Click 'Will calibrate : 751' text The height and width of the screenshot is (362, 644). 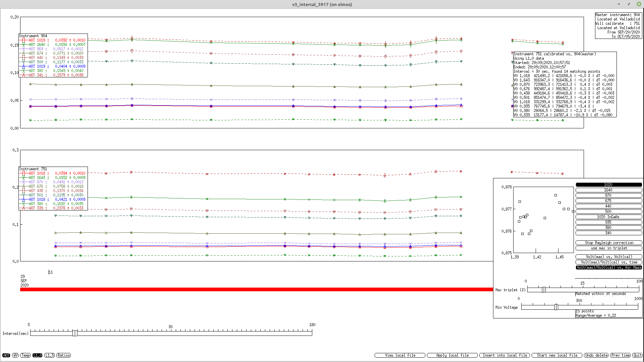click(618, 23)
